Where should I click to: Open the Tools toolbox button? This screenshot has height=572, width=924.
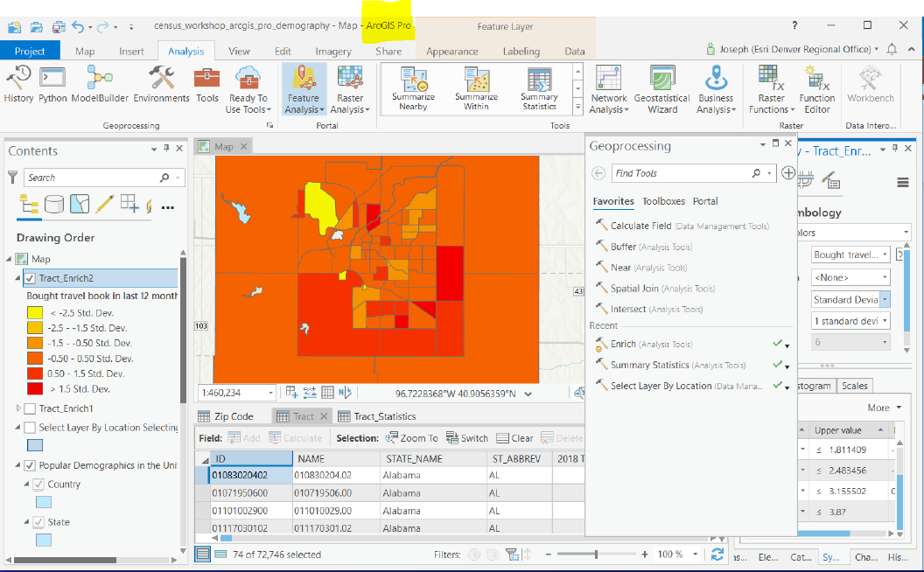pos(206,85)
